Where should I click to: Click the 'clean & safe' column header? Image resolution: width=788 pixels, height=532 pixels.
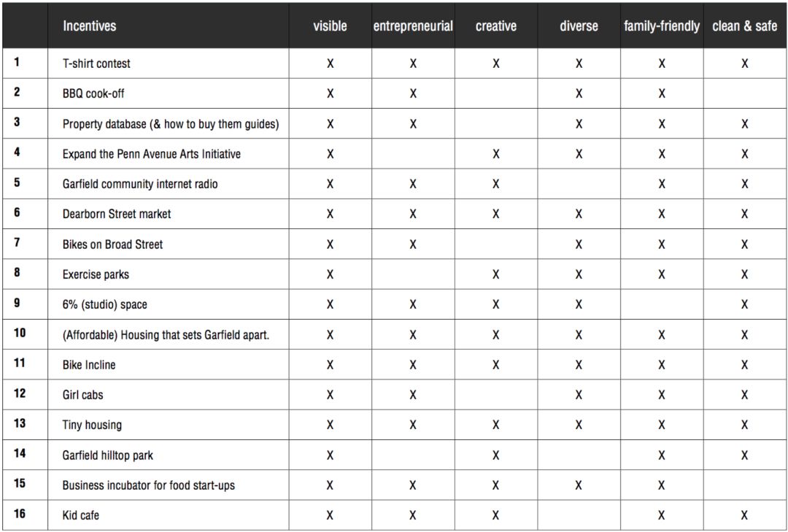[745, 26]
